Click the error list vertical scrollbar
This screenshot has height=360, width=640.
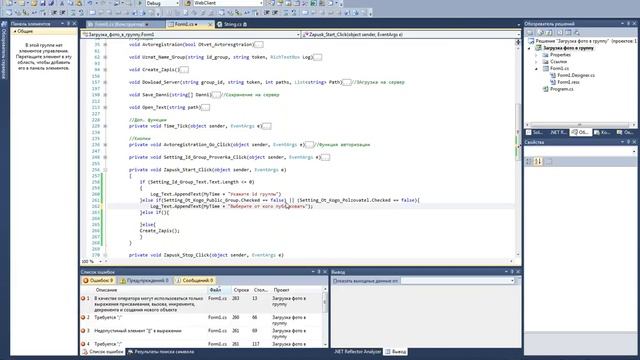325,316
